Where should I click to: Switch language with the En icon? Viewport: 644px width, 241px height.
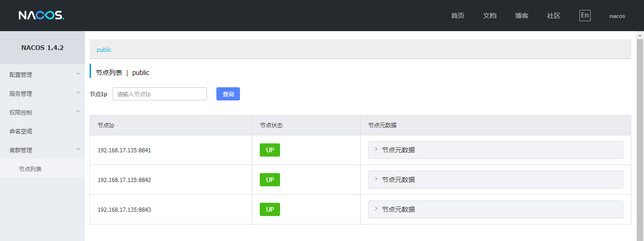tap(585, 16)
